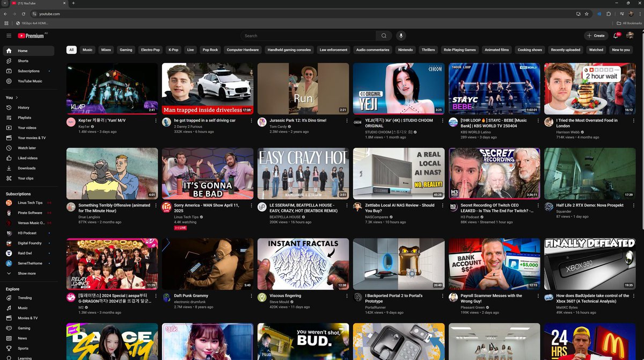Open H3 Podcast subscription

point(28,233)
